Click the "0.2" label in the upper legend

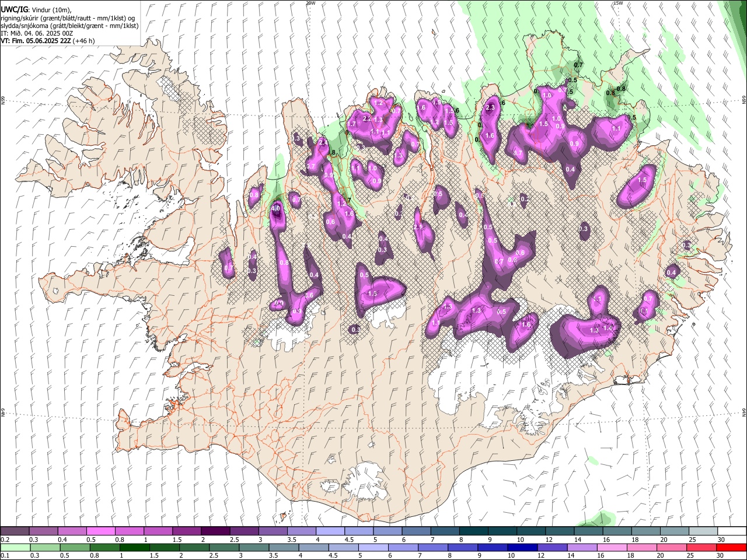coord(5,540)
